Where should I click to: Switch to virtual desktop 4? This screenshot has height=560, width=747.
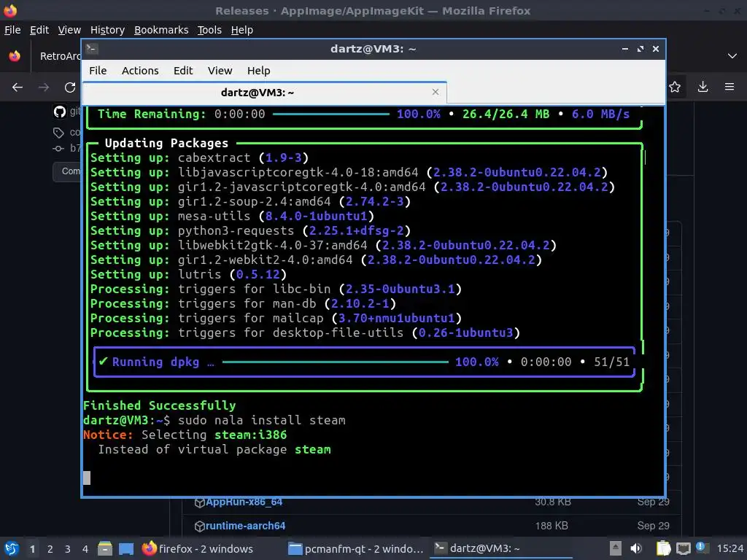coord(85,549)
